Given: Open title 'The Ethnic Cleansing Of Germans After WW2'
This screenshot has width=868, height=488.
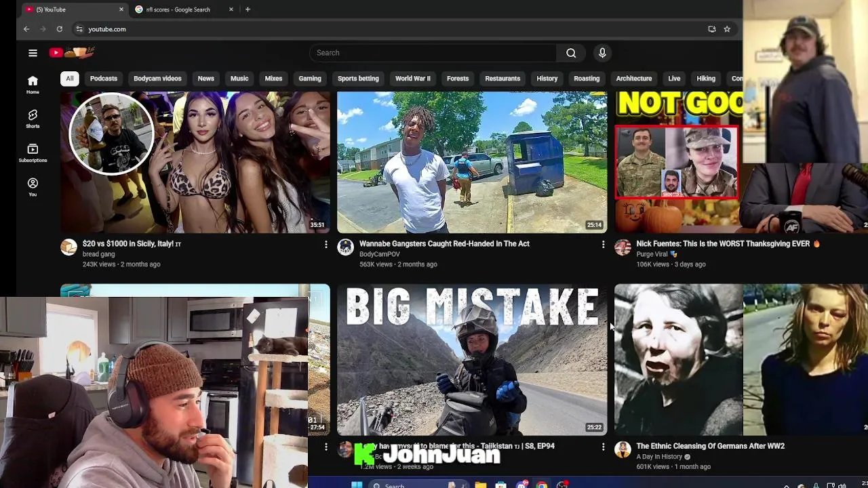Looking at the screenshot, I should pyautogui.click(x=710, y=446).
